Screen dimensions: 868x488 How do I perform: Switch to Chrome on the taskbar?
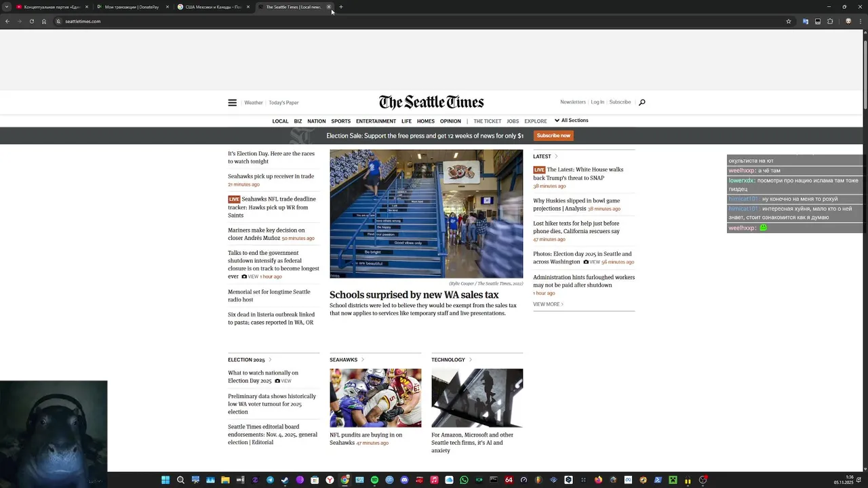point(344,480)
